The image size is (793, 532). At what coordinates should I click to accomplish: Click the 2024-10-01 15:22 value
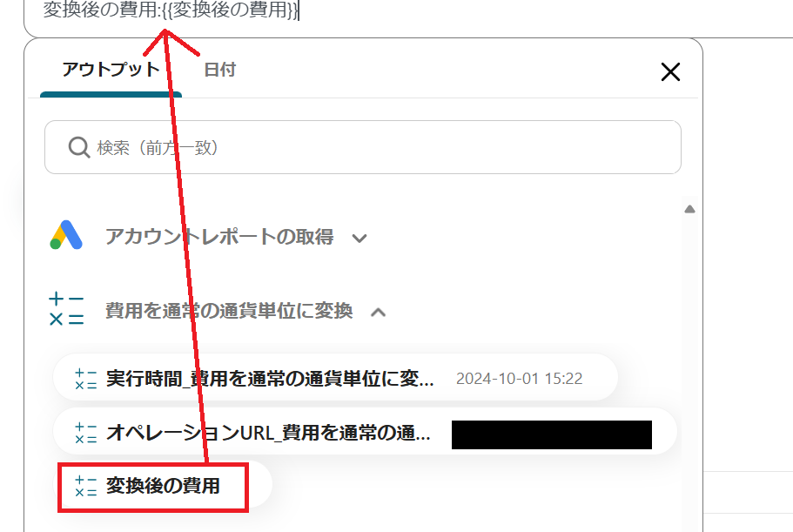pos(520,379)
